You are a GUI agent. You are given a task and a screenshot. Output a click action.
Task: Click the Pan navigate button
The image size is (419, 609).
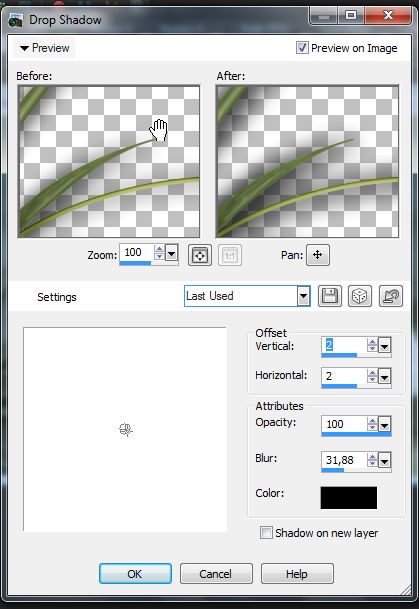click(x=318, y=255)
